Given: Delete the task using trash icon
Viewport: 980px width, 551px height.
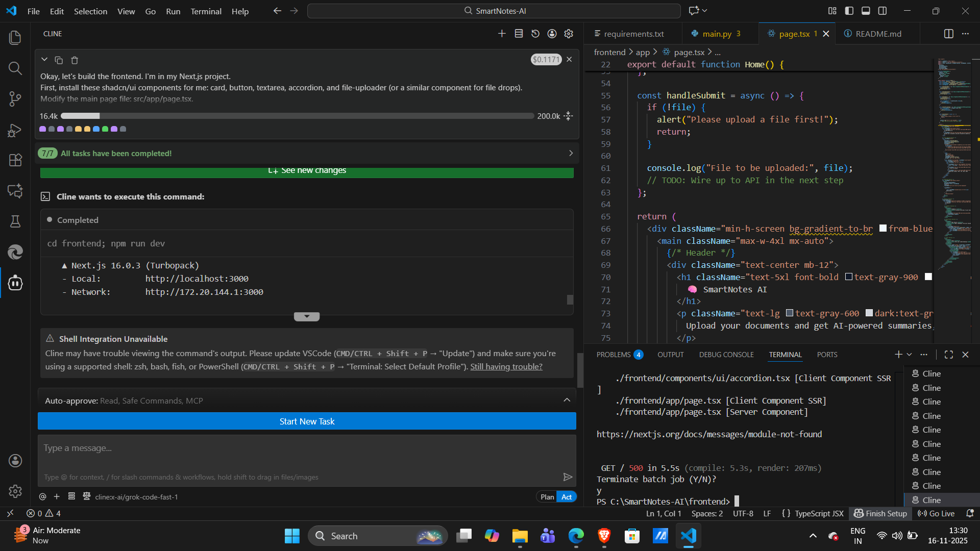Looking at the screenshot, I should 75,60.
